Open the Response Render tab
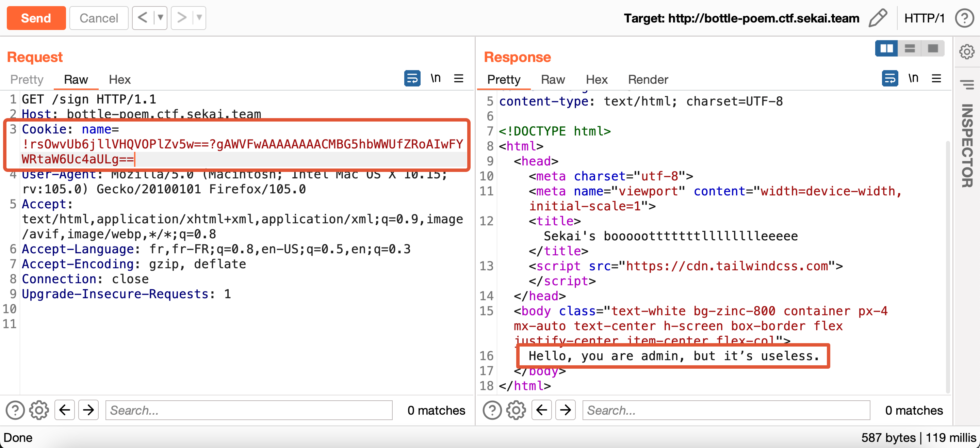 point(648,79)
